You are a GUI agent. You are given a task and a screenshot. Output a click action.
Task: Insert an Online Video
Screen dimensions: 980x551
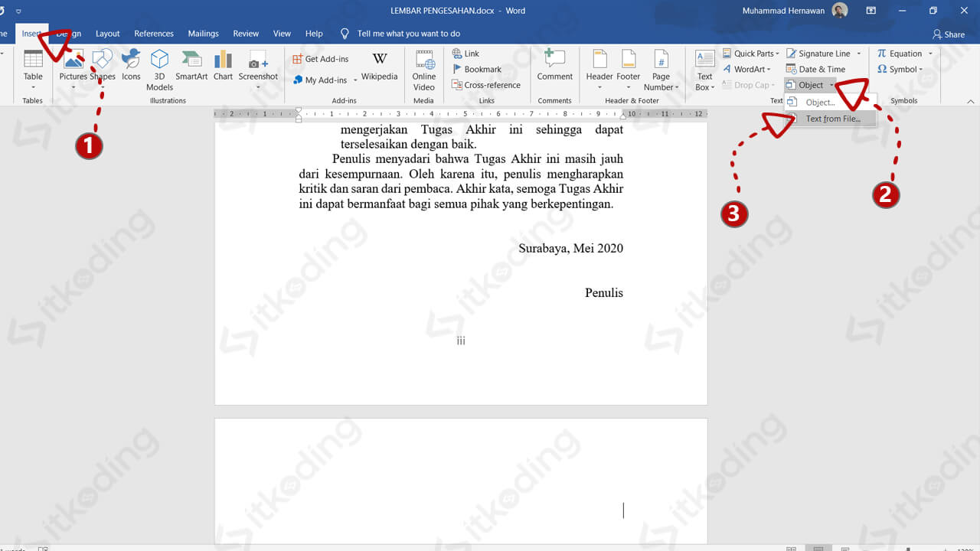point(424,70)
